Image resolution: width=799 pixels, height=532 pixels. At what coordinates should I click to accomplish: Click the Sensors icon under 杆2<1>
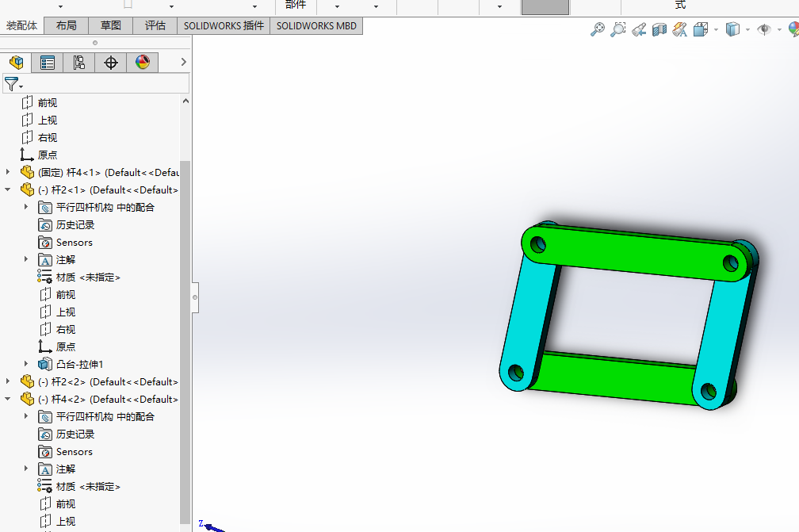[x=45, y=243]
